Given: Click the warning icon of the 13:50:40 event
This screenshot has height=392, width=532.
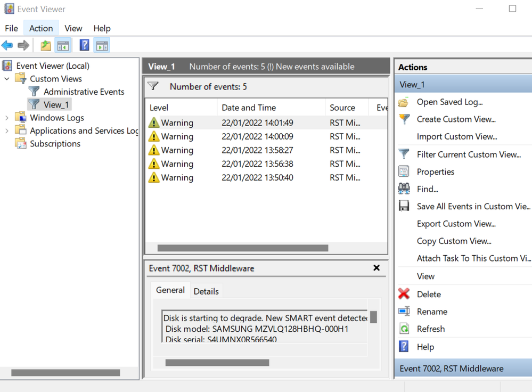Looking at the screenshot, I should coord(154,177).
